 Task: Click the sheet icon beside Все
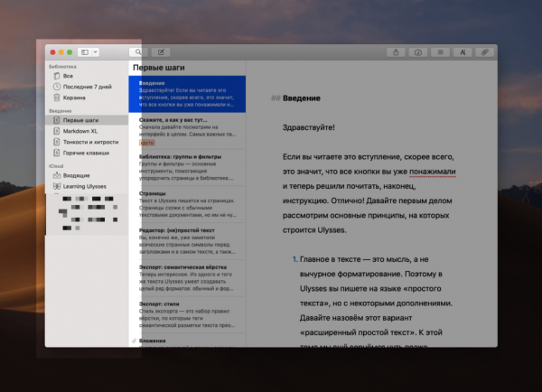pos(57,76)
